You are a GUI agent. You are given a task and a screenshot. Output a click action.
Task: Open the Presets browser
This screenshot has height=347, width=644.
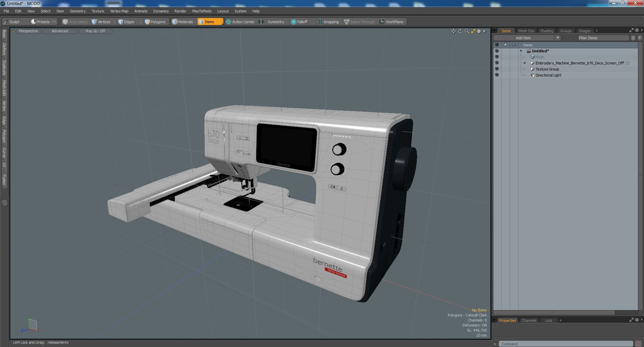[44, 22]
